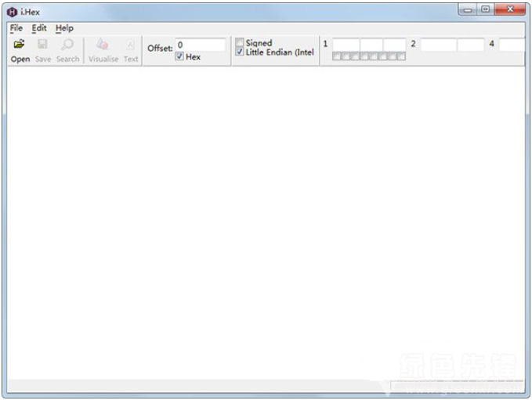This screenshot has width=532, height=400.
Task: Click the first 2-byte value field
Action: (x=439, y=45)
